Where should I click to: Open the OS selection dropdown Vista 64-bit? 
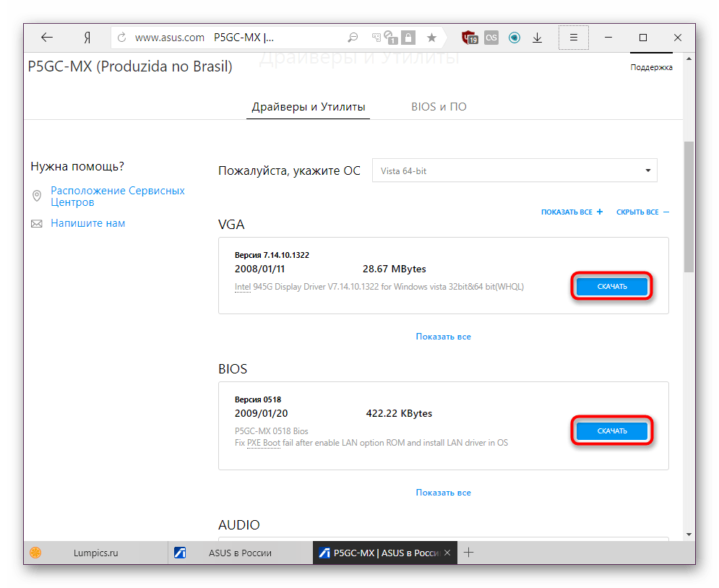pos(514,170)
